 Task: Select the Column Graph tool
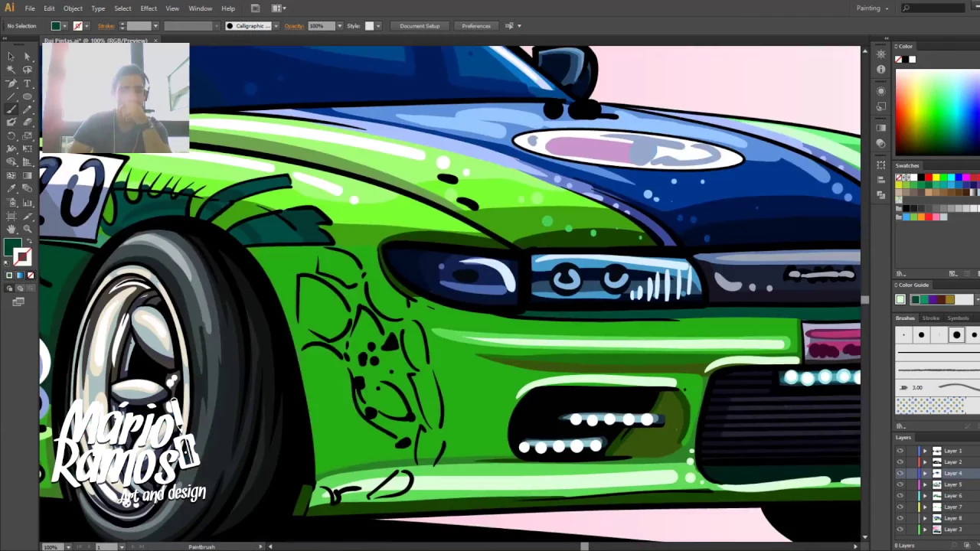27,202
